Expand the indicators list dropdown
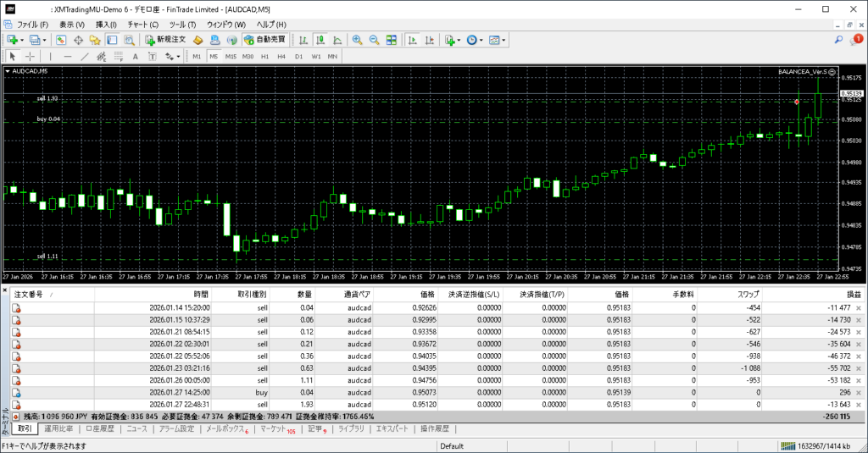Image resolution: width=868 pixels, height=453 pixels. point(459,40)
